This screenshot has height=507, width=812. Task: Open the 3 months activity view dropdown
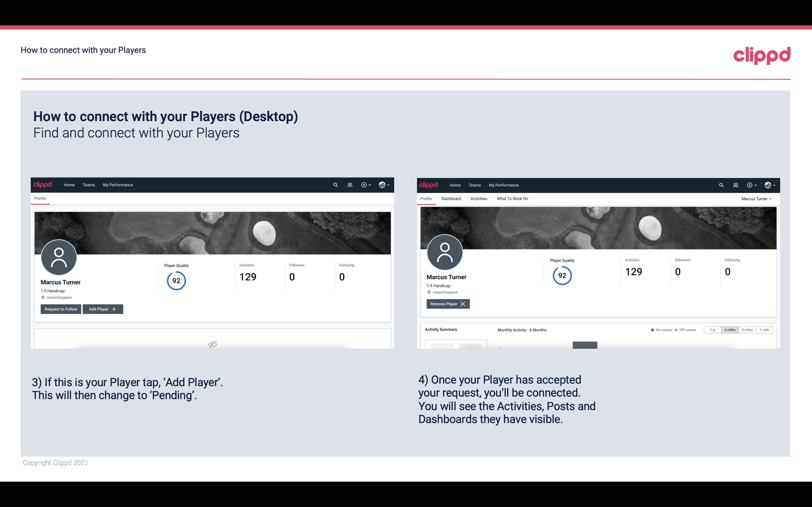coord(747,329)
